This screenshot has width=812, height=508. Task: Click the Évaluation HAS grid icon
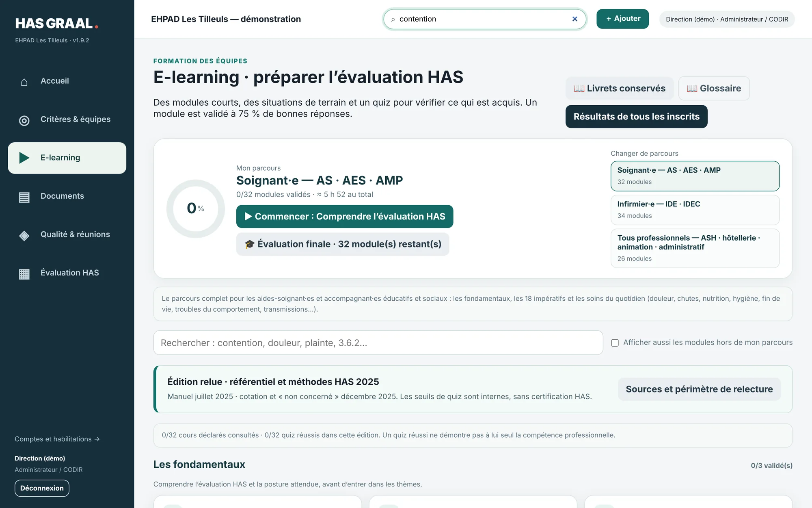point(24,274)
